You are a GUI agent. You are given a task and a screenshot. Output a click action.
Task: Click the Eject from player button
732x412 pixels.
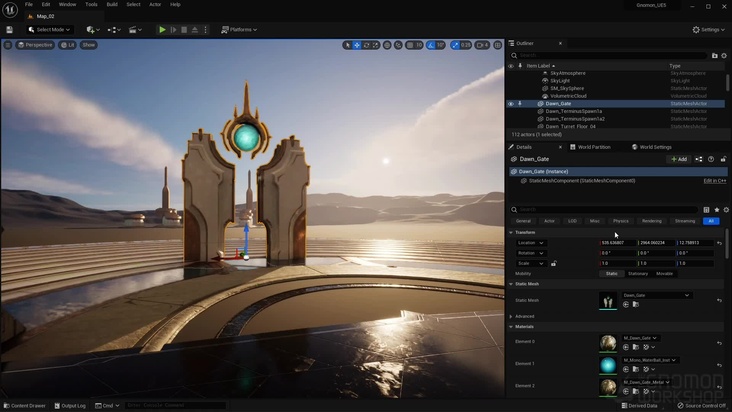click(x=195, y=30)
